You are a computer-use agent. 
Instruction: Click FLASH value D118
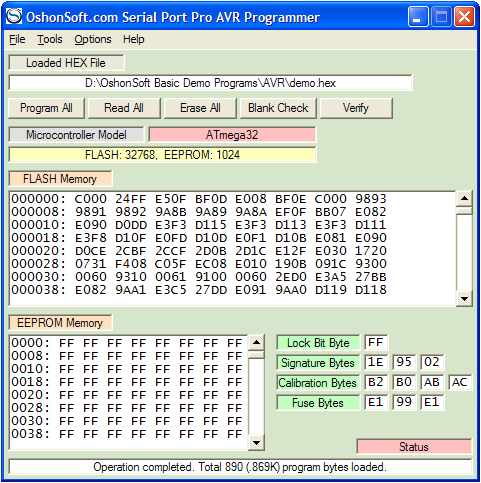(x=371, y=290)
